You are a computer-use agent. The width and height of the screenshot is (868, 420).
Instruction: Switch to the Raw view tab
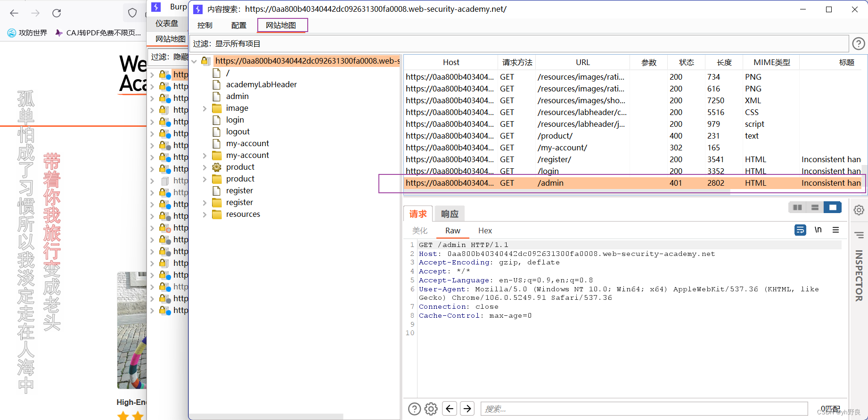click(453, 231)
